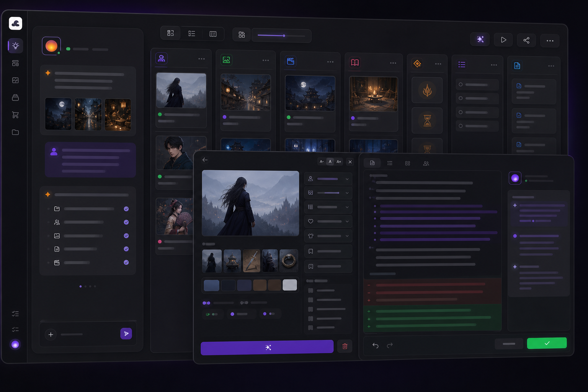Click the flame icon card

(427, 90)
